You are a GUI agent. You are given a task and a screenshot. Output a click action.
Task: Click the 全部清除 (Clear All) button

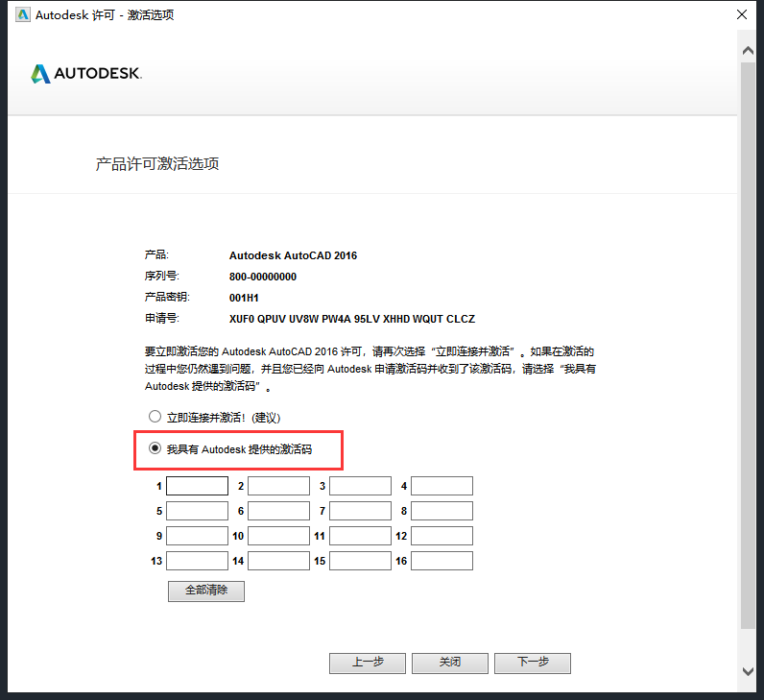click(x=206, y=591)
